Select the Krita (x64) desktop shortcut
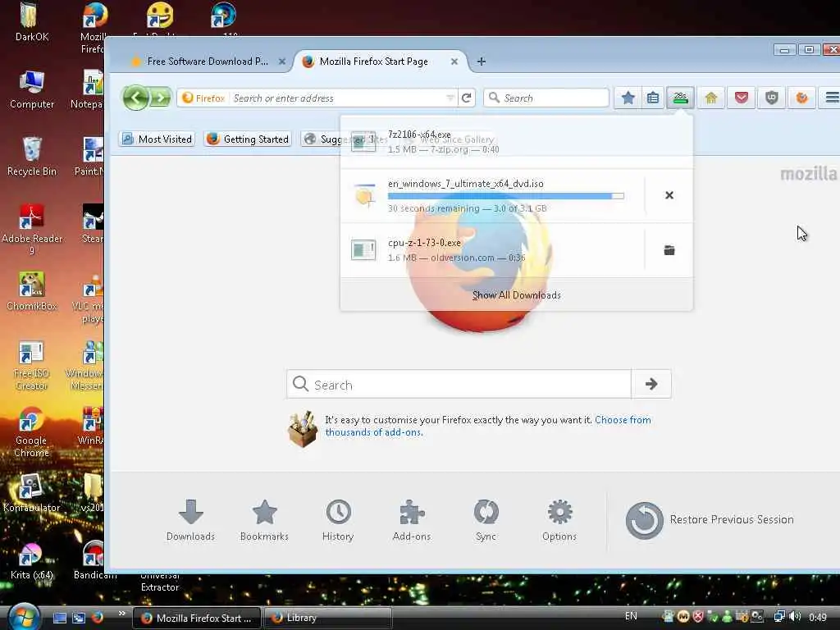 pyautogui.click(x=31, y=561)
